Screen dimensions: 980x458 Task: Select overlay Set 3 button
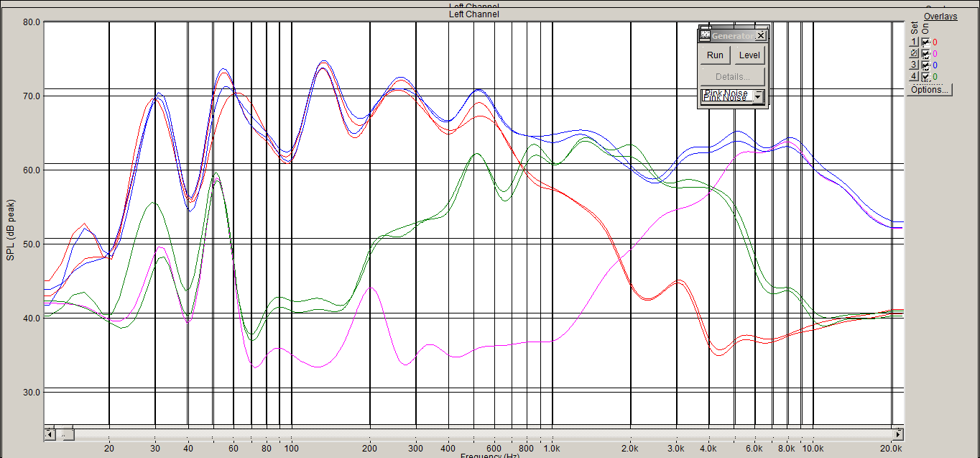click(x=914, y=65)
